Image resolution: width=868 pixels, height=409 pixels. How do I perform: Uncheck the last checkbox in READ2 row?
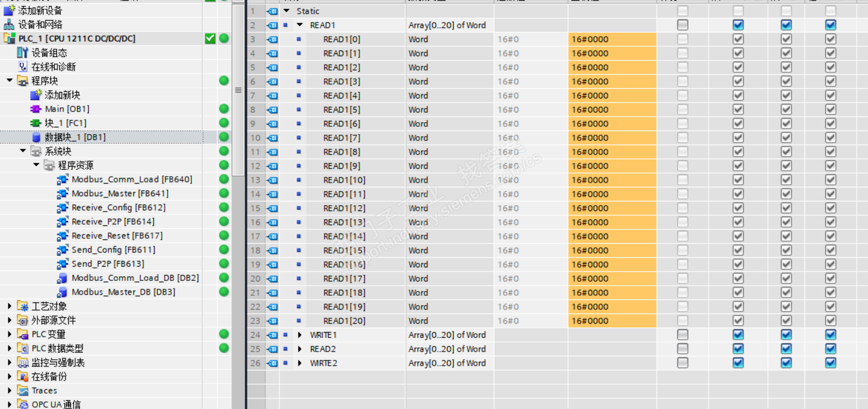point(831,349)
